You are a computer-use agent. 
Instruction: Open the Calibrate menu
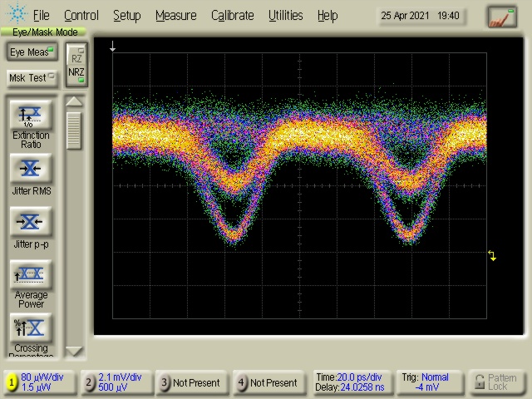pyautogui.click(x=233, y=15)
